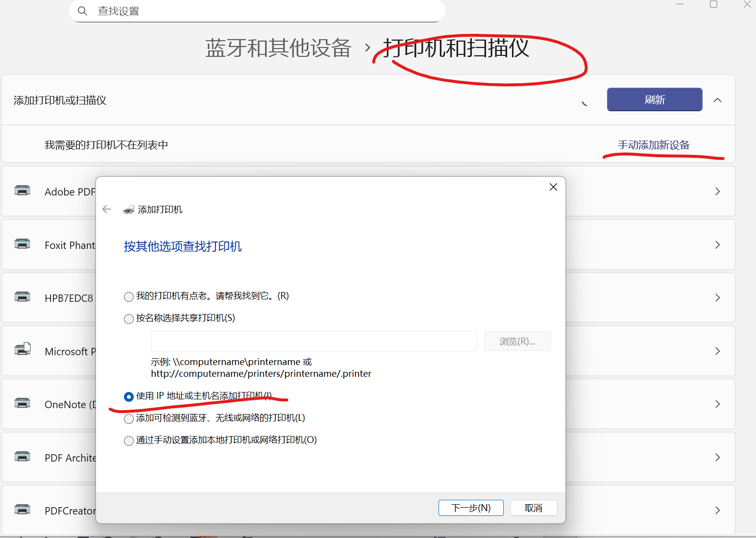
Task: Open PDF Architect row chevron
Action: click(717, 457)
